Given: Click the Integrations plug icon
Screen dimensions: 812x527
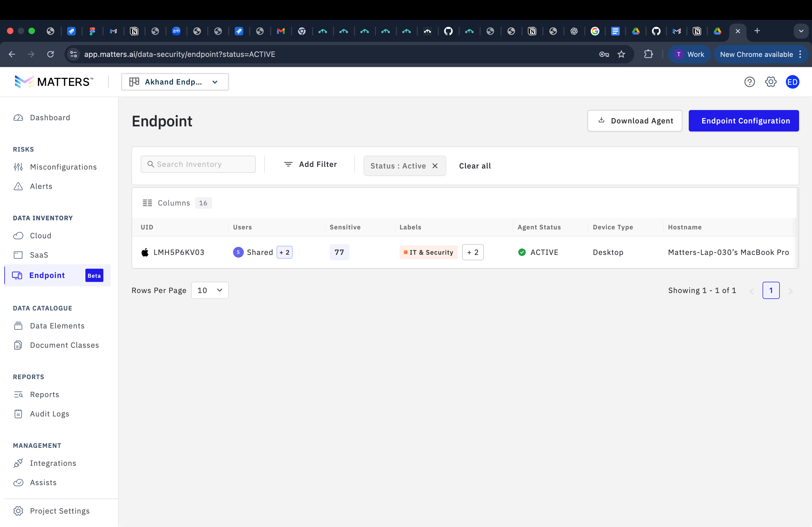Looking at the screenshot, I should tap(18, 463).
